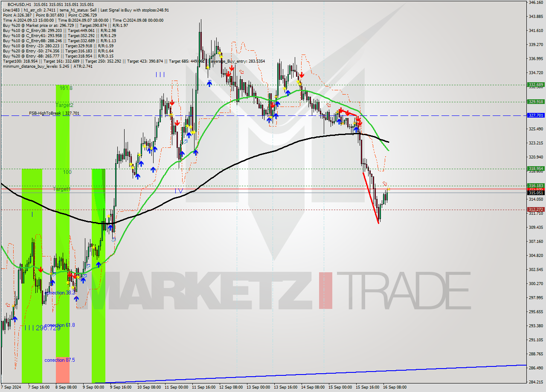Click the 323.215 price axis value
The height and width of the screenshot is (392, 546).
pyautogui.click(x=536, y=143)
